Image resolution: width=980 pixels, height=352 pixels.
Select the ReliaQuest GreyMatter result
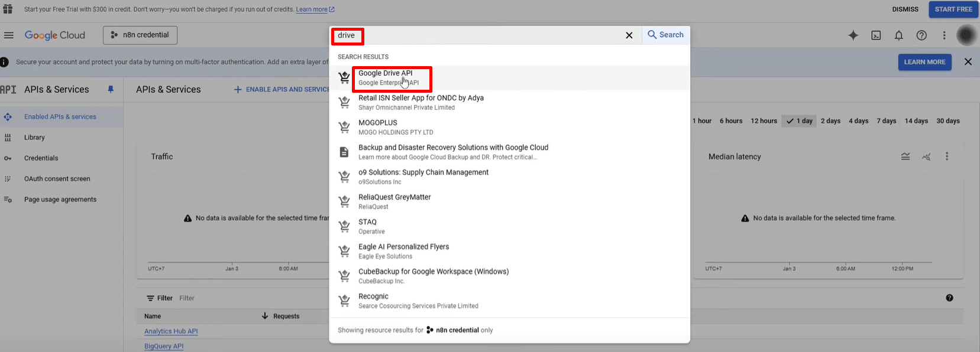click(x=509, y=202)
